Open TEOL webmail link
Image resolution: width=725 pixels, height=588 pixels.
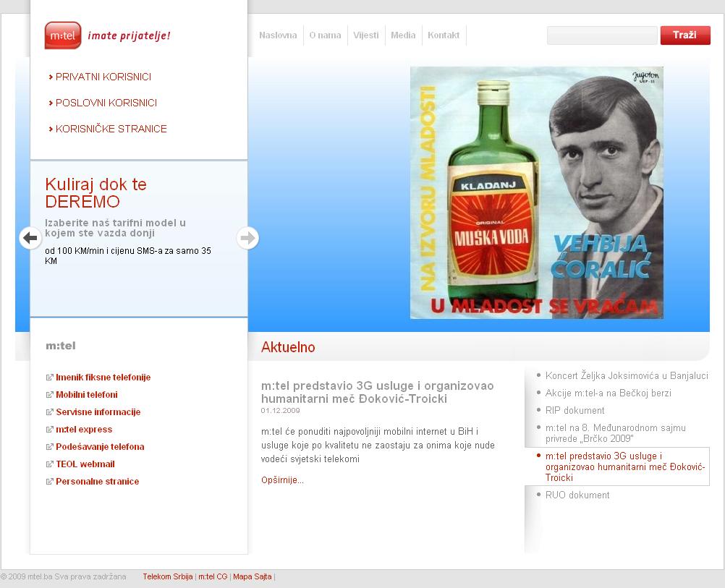(85, 464)
